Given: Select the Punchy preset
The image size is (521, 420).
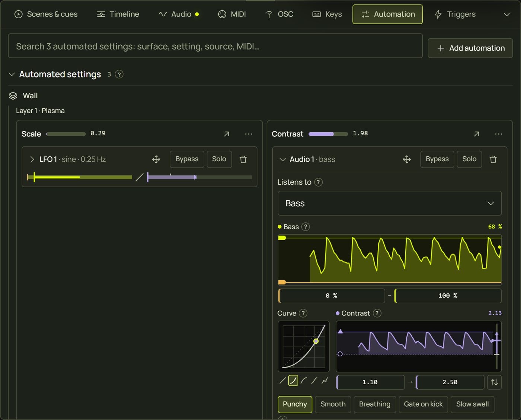Looking at the screenshot, I should coord(295,404).
